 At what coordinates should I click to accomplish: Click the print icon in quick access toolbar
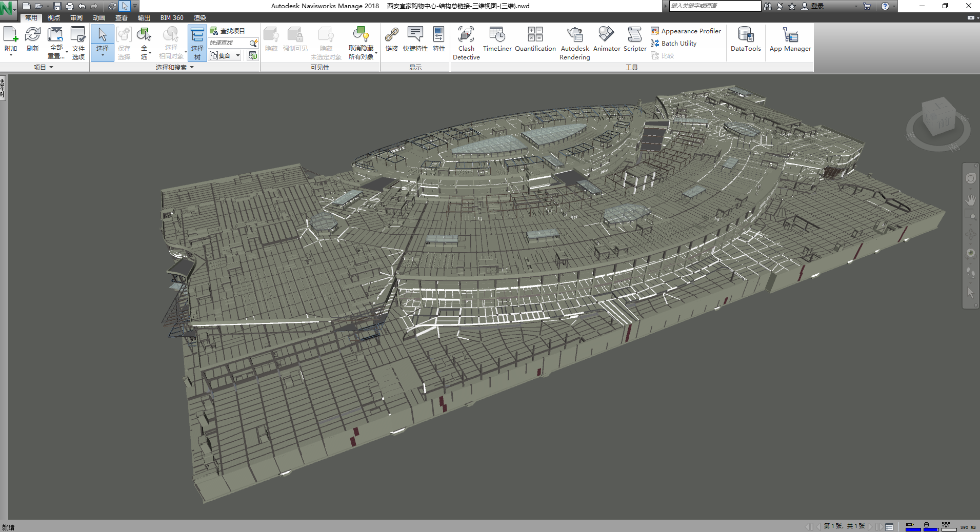point(70,6)
